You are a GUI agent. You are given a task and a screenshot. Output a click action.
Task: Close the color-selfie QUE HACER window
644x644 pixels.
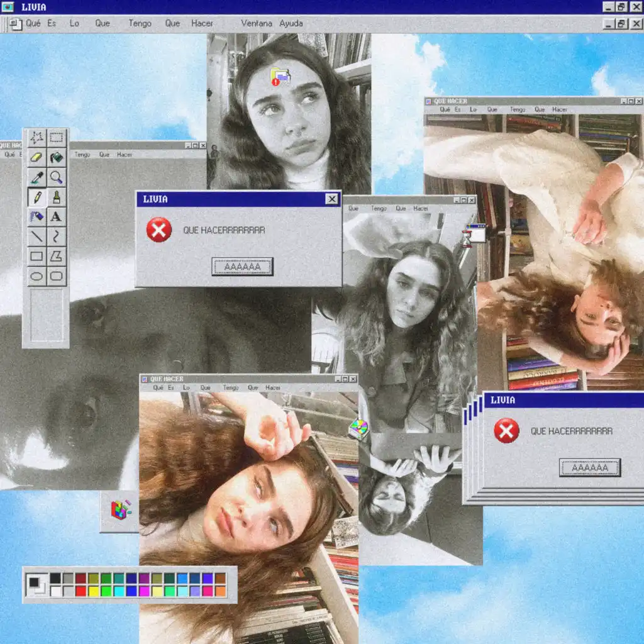[353, 379]
